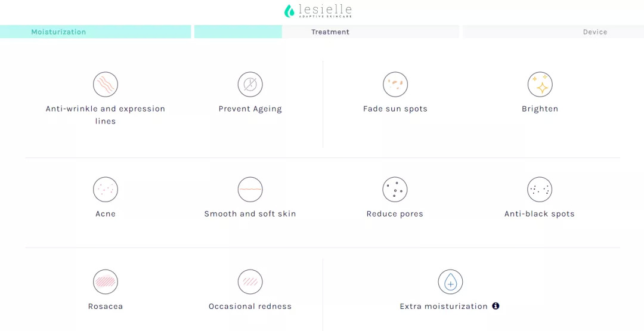Go to the Moisturization step tab
Image resolution: width=644 pixels, height=331 pixels.
point(58,32)
